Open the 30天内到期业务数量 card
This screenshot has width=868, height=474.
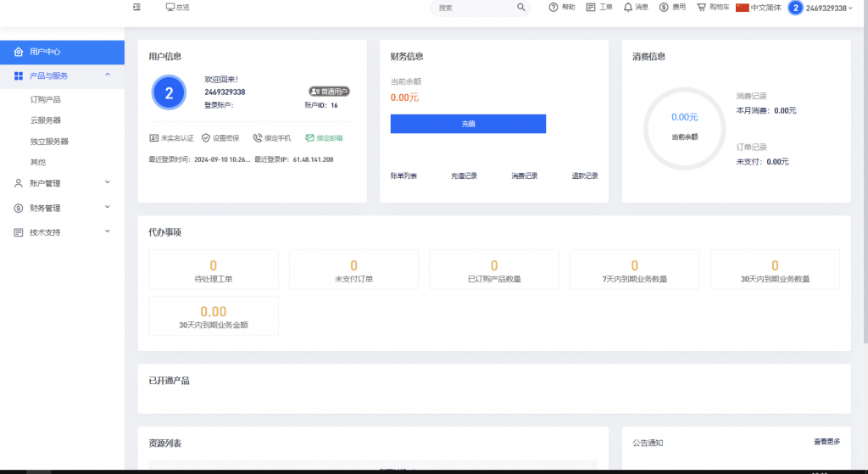coord(775,270)
